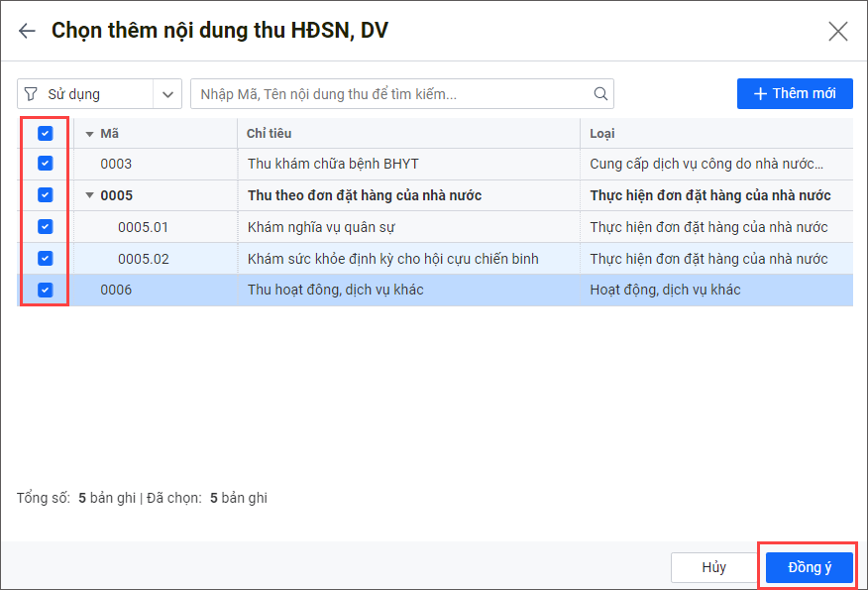Collapse the 0005 tree group
Screen dimensions: 868x590
coord(90,195)
